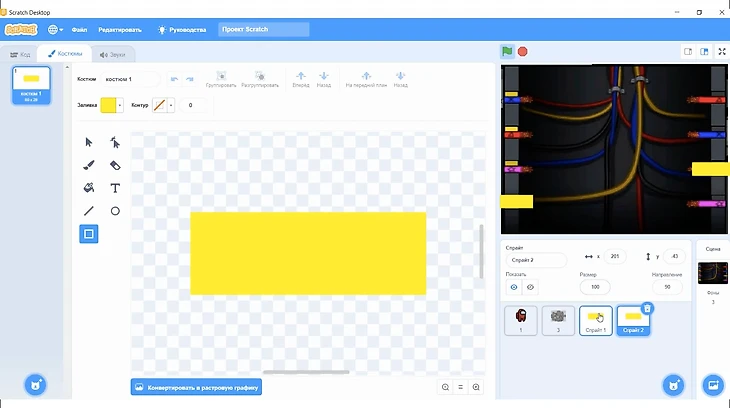Open the Файл menu

pos(79,30)
